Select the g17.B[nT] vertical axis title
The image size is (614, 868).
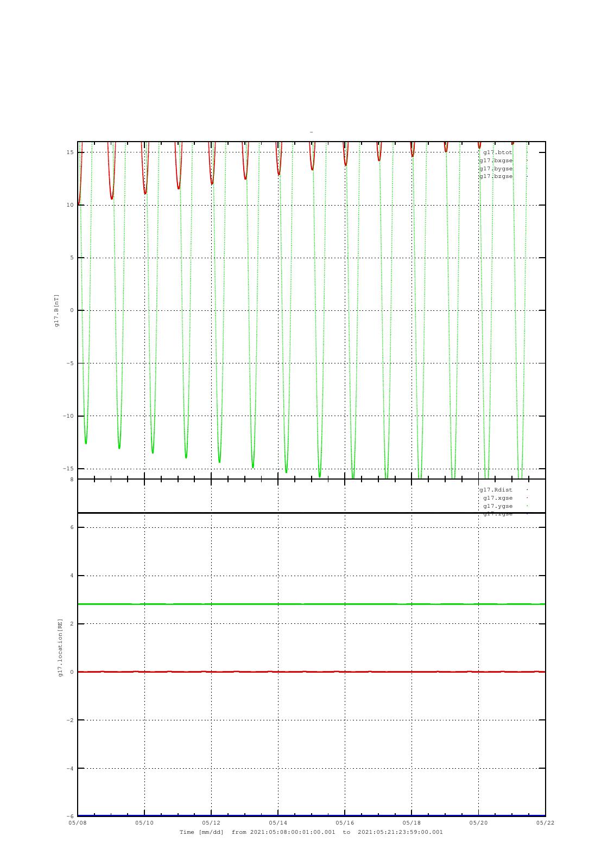click(56, 310)
